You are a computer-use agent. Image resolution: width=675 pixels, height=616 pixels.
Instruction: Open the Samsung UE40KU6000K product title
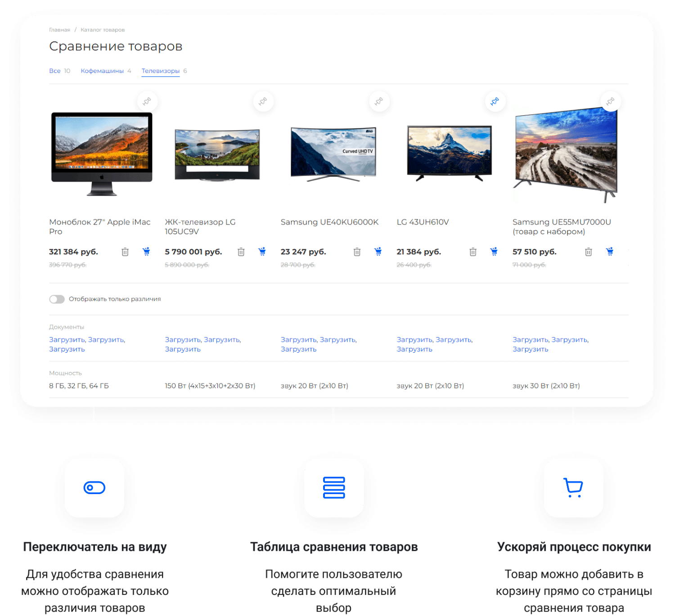point(329,222)
